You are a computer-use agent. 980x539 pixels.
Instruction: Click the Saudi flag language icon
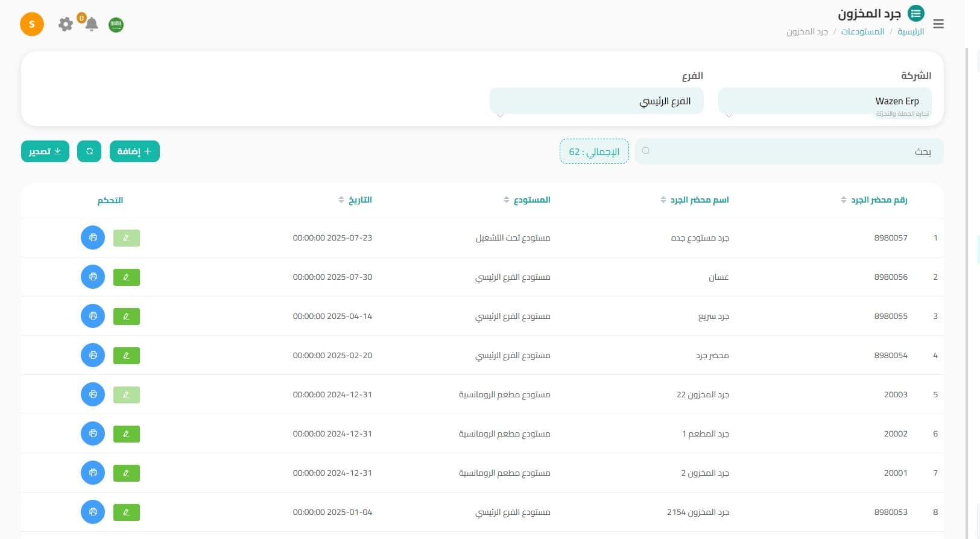116,25
